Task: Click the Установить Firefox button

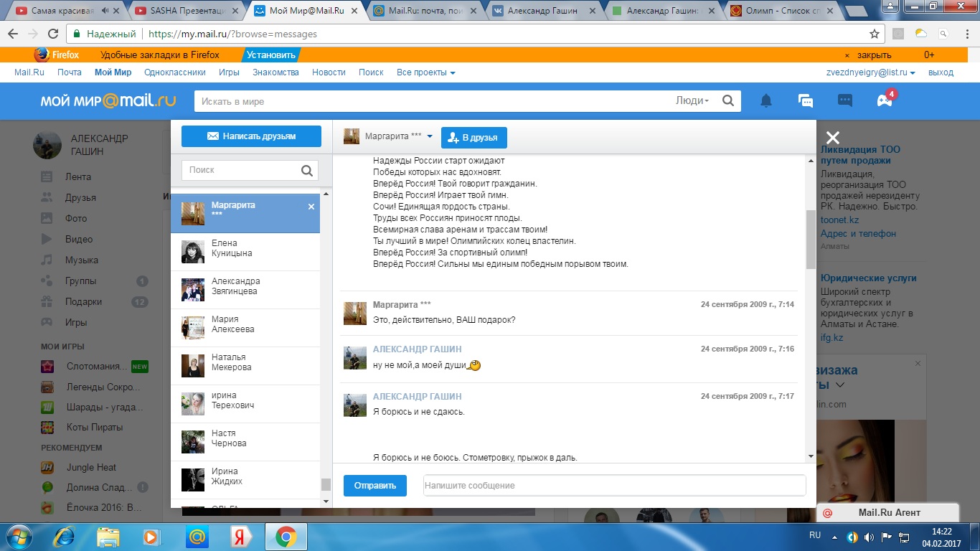Action: pyautogui.click(x=270, y=55)
